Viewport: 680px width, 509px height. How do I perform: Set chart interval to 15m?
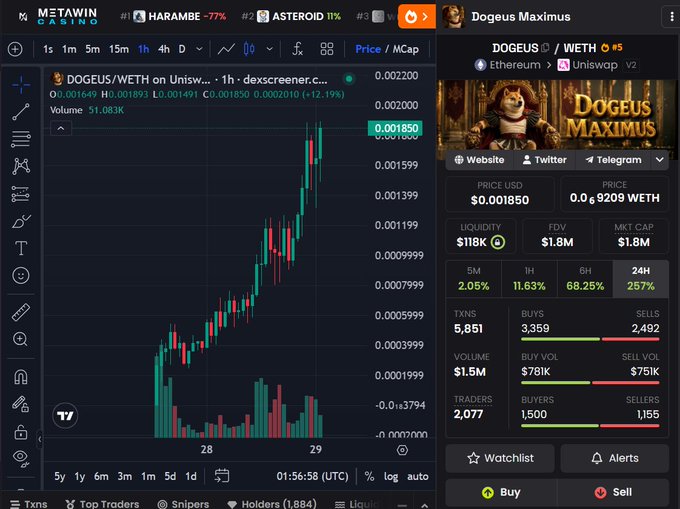(x=119, y=49)
